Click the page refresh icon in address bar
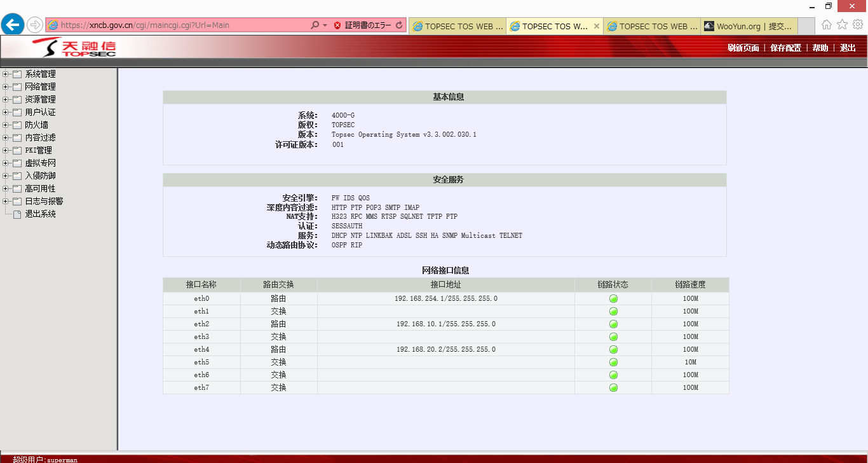Viewport: 868px width, 463px height. (x=399, y=25)
